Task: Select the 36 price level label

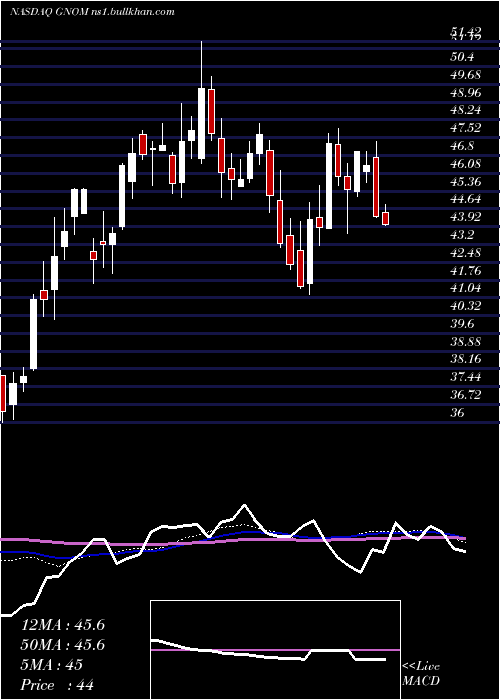Action: click(x=458, y=412)
